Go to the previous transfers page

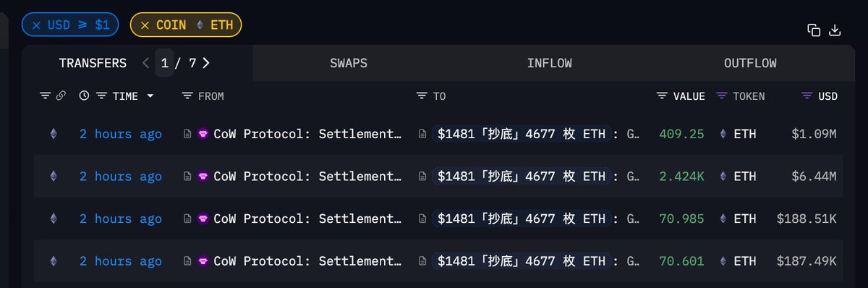145,63
